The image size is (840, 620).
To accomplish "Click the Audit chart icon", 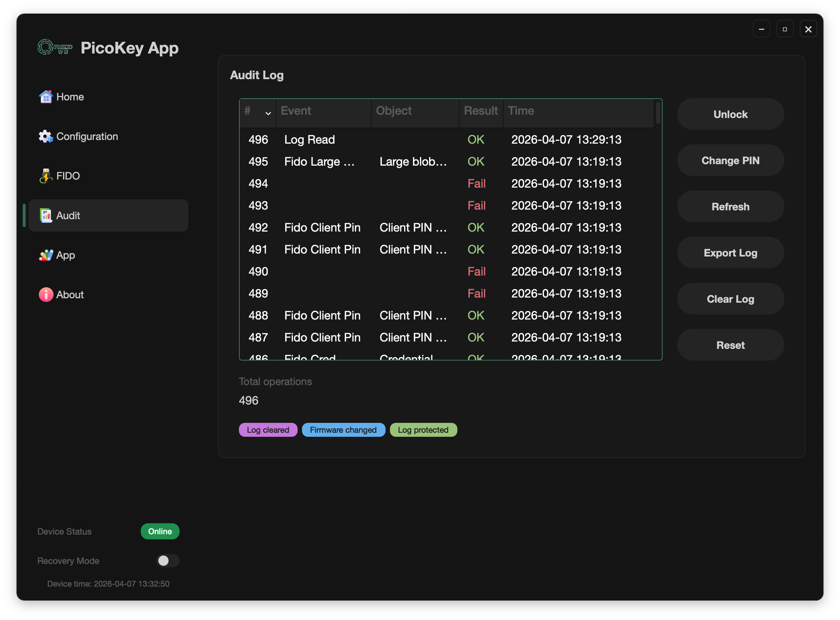I will (x=46, y=215).
